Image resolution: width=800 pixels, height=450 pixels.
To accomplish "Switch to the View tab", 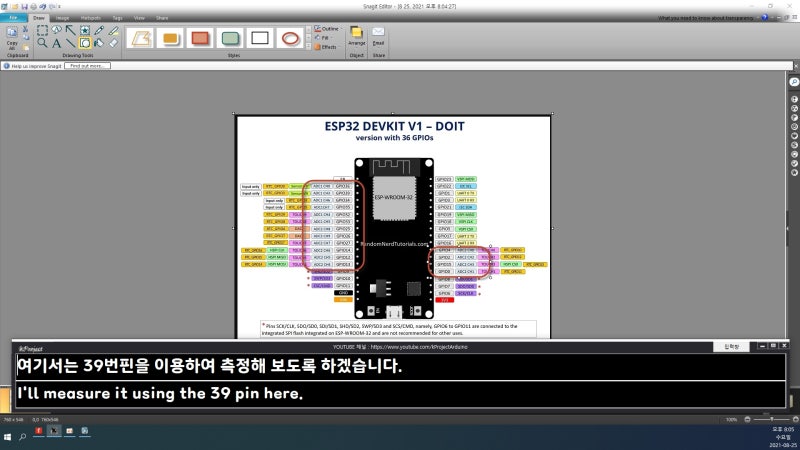I will (139, 18).
